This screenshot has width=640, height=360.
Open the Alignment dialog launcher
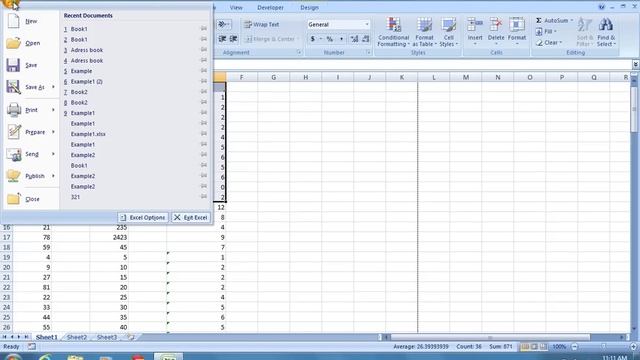[299, 53]
